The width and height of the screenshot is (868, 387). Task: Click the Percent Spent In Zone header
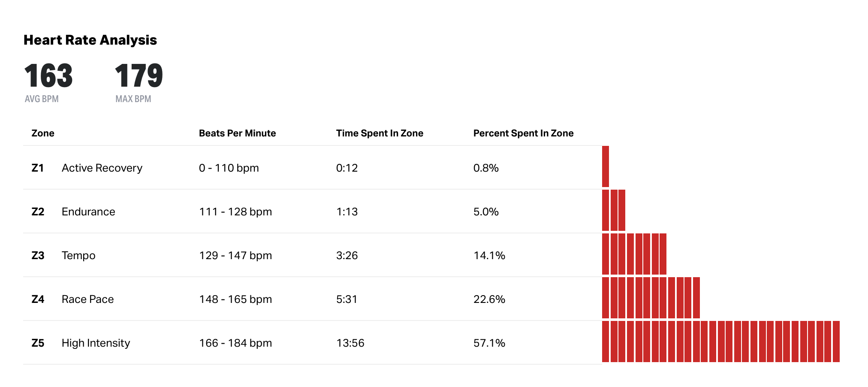click(523, 133)
